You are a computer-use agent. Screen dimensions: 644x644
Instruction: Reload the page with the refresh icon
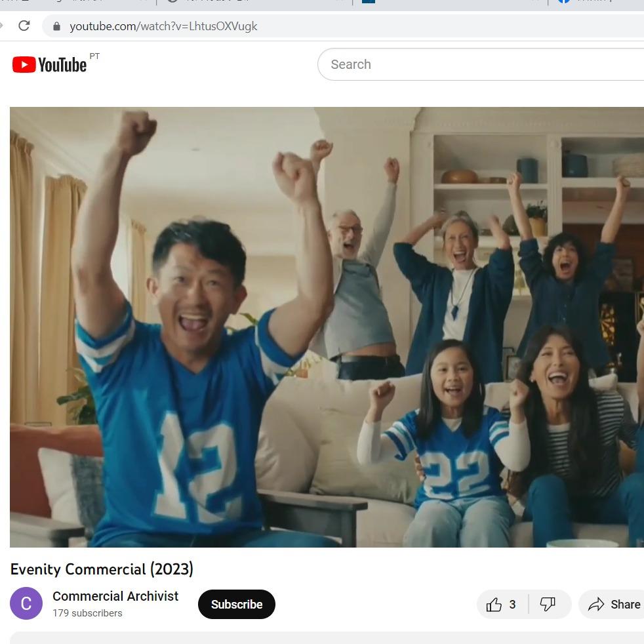point(24,26)
